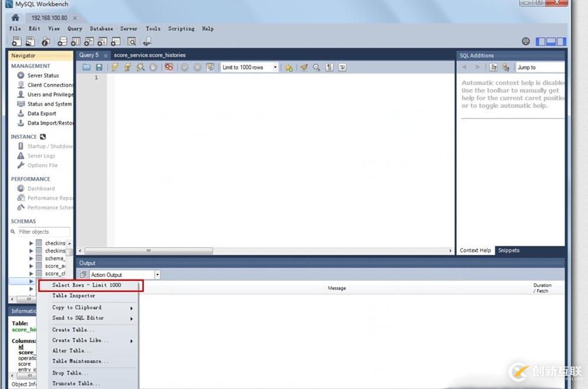Beautify the query with the broom icon
The width and height of the screenshot is (588, 389).
tap(304, 67)
